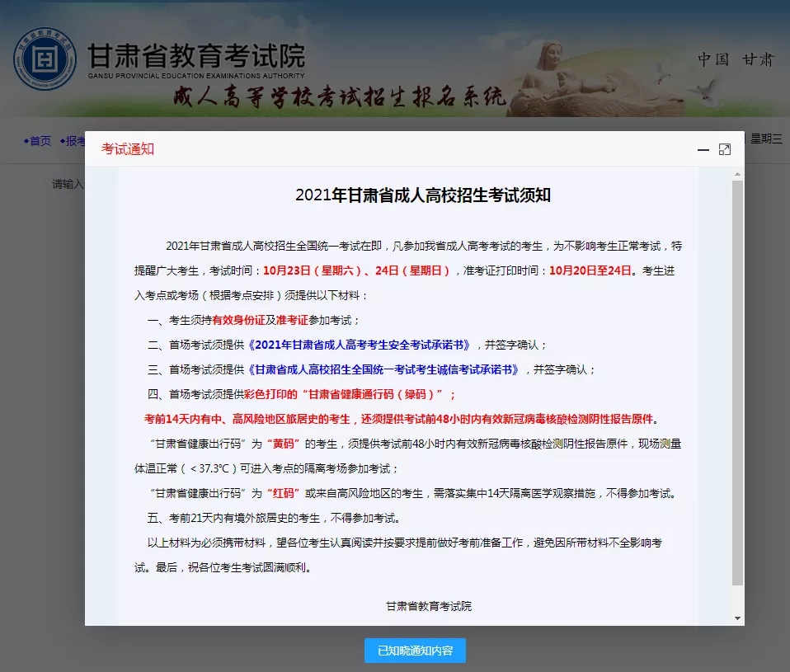Minimize the 考试通知 dialog

coord(703,149)
